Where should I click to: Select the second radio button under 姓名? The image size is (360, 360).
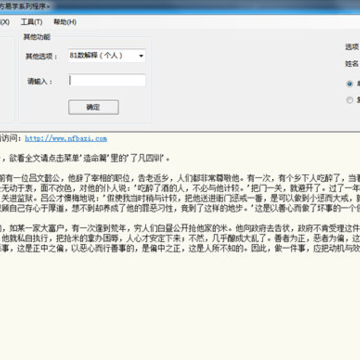[x=349, y=100]
